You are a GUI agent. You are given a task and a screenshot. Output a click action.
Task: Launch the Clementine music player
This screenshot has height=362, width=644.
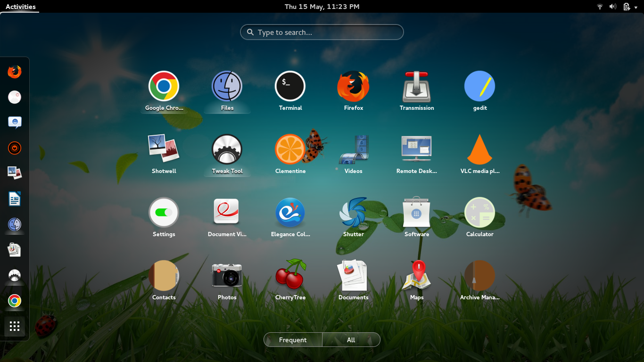tap(290, 155)
